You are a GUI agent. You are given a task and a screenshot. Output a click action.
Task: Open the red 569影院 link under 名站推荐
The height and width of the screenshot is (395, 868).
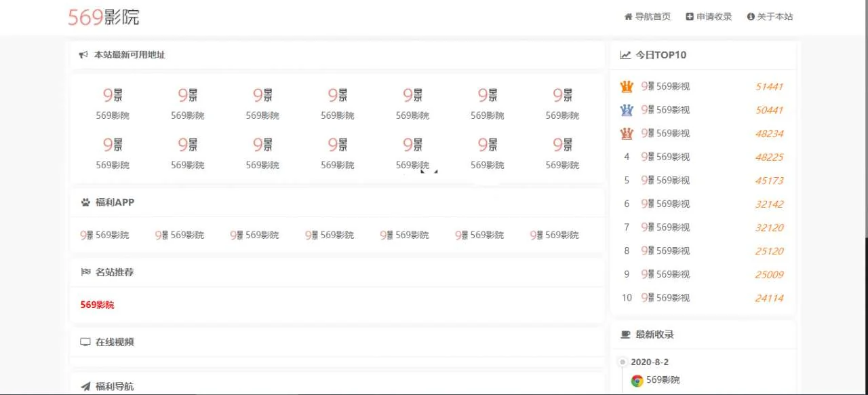click(x=97, y=305)
